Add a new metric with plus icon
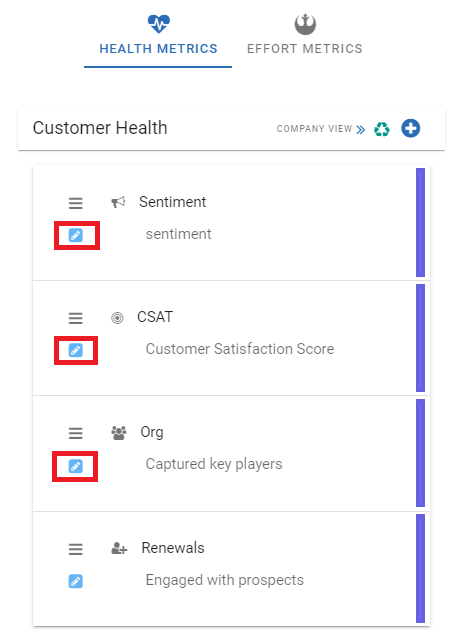Viewport: 452px width, 641px height. pos(411,128)
